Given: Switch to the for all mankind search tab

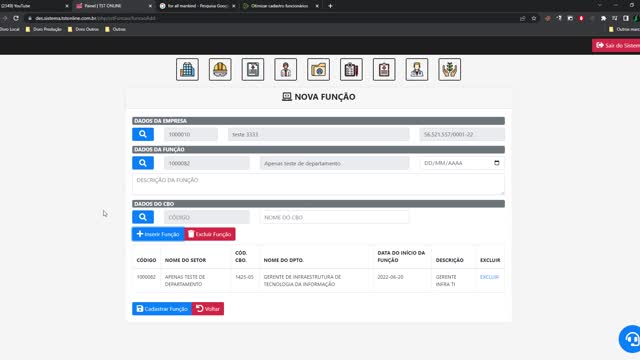Looking at the screenshot, I should tap(198, 6).
